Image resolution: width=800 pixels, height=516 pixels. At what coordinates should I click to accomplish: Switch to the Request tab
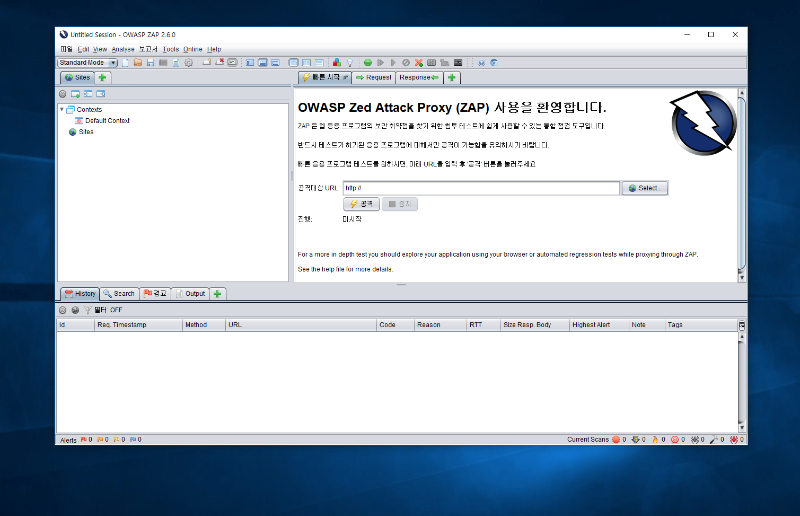(x=373, y=78)
